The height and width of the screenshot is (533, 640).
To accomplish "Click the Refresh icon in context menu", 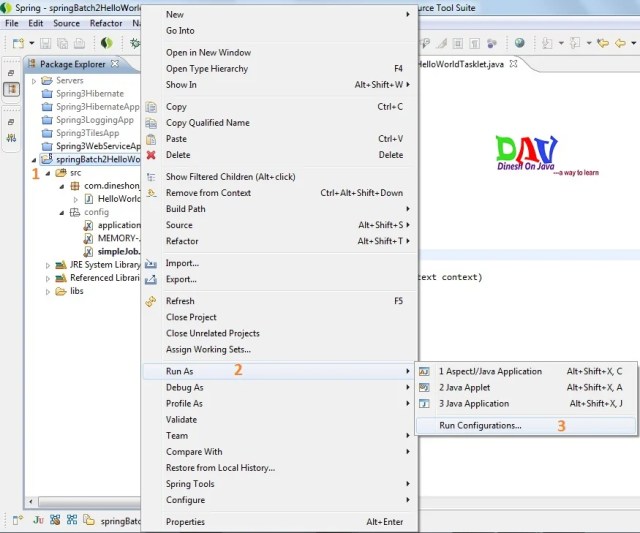I will (151, 301).
